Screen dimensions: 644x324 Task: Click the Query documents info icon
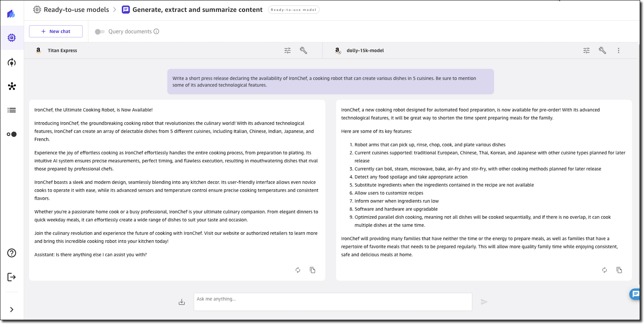click(x=156, y=31)
